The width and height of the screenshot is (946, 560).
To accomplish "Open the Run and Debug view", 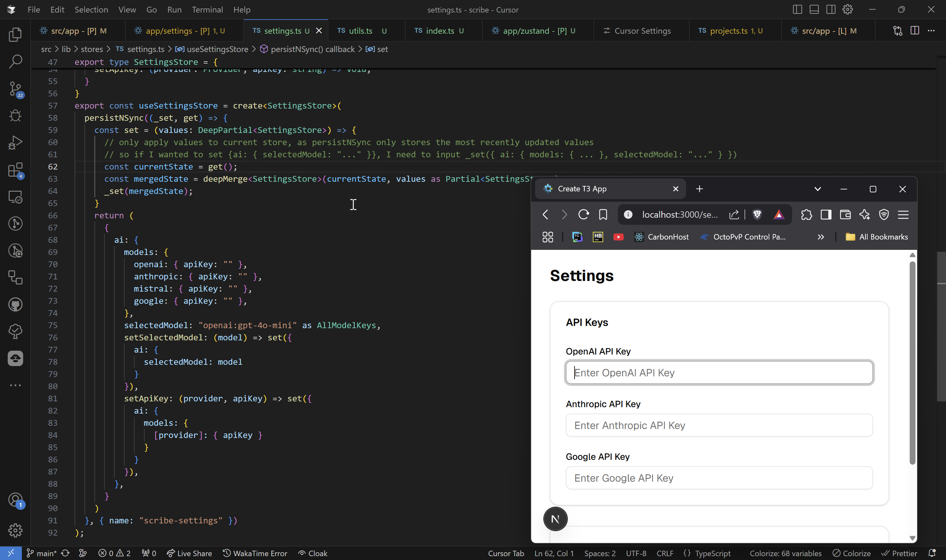I will [15, 143].
